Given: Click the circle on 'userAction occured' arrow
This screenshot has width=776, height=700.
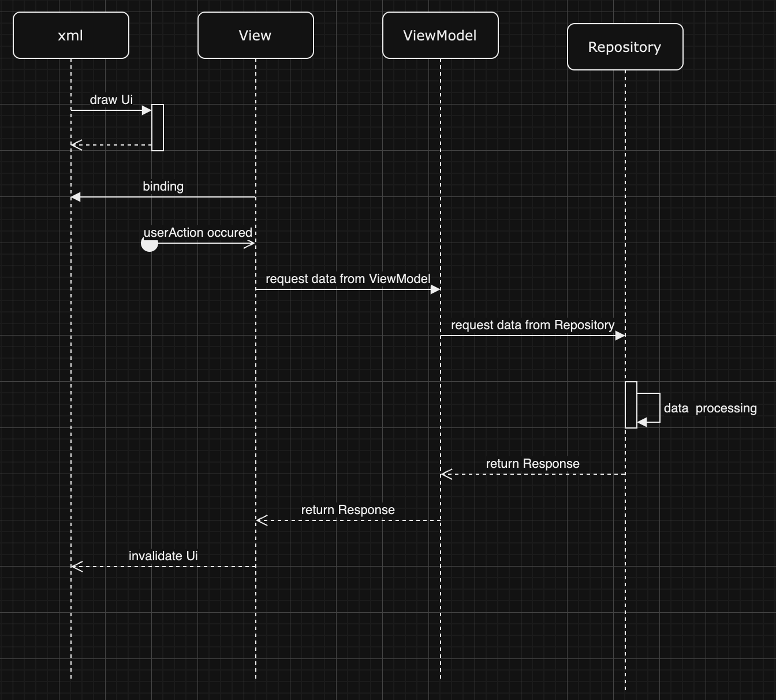Looking at the screenshot, I should pos(149,243).
